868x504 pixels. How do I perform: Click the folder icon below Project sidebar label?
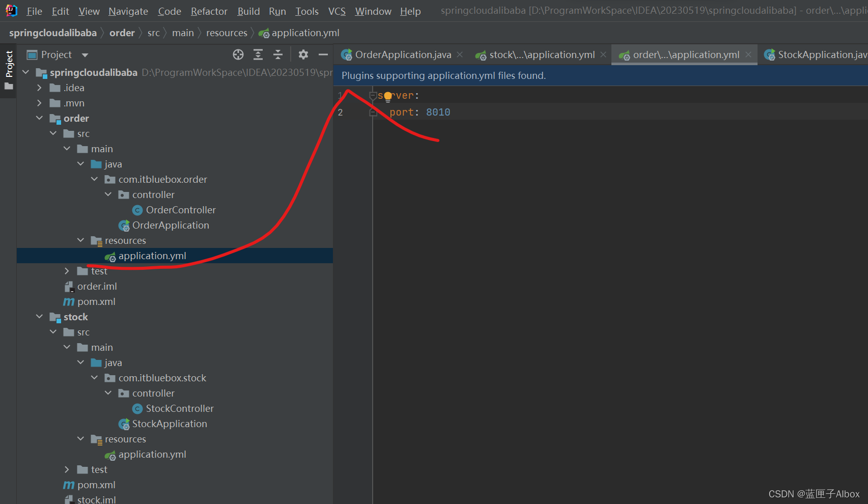click(9, 86)
